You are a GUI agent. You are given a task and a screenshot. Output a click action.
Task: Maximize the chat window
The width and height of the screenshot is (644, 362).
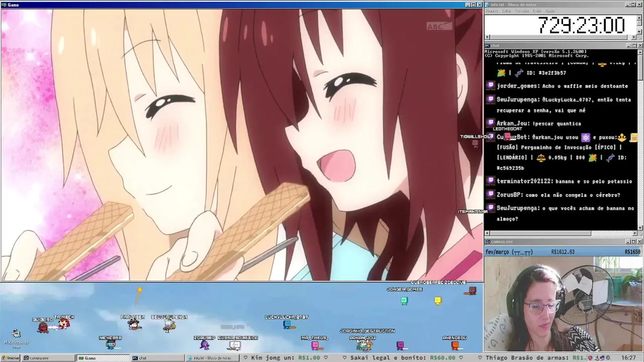coord(634,46)
